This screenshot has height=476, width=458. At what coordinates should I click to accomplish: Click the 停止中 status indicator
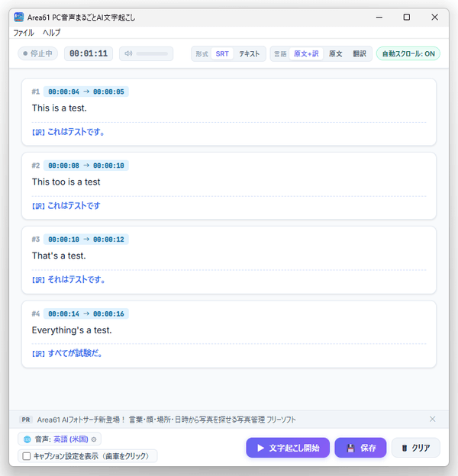pos(37,53)
